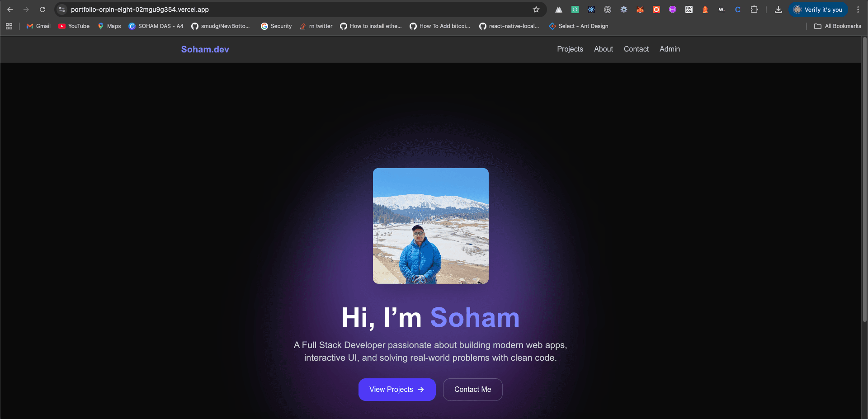Click the page vertical scrollbar thumb

(x=865, y=179)
